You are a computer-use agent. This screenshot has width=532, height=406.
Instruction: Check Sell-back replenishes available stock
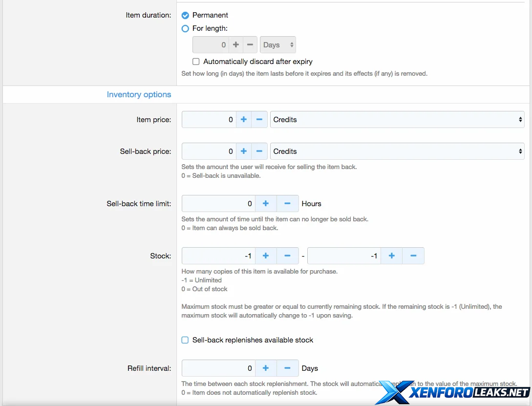[185, 340]
